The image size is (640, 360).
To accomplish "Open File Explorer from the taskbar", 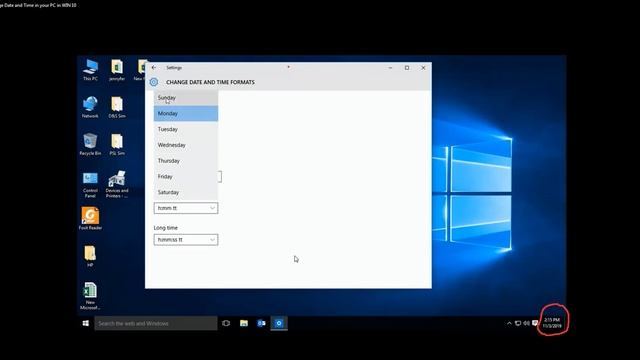I will [x=244, y=323].
